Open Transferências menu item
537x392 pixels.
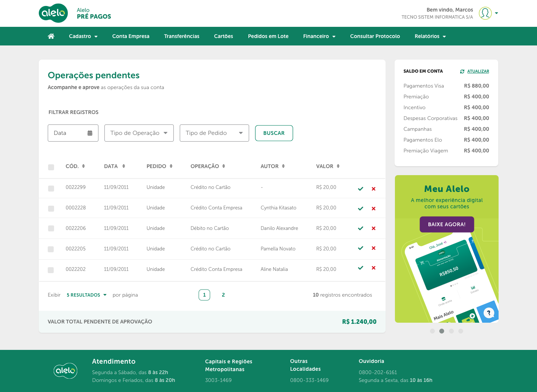coord(182,36)
